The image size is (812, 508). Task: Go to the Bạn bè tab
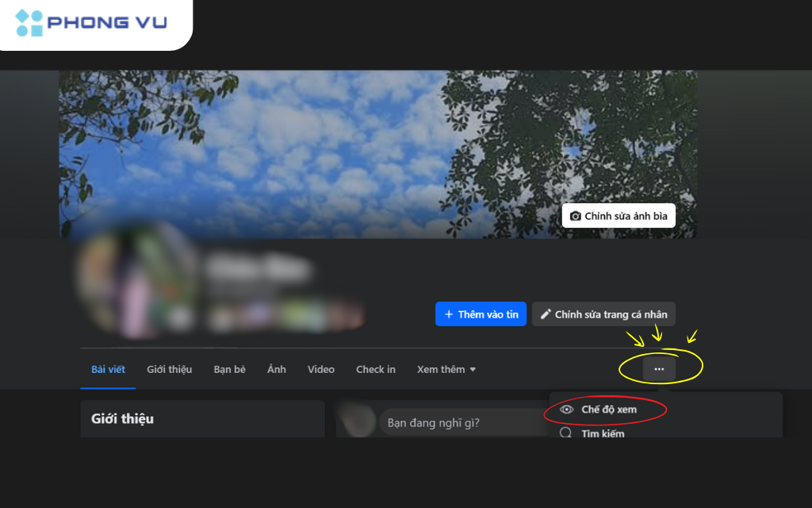coord(229,369)
